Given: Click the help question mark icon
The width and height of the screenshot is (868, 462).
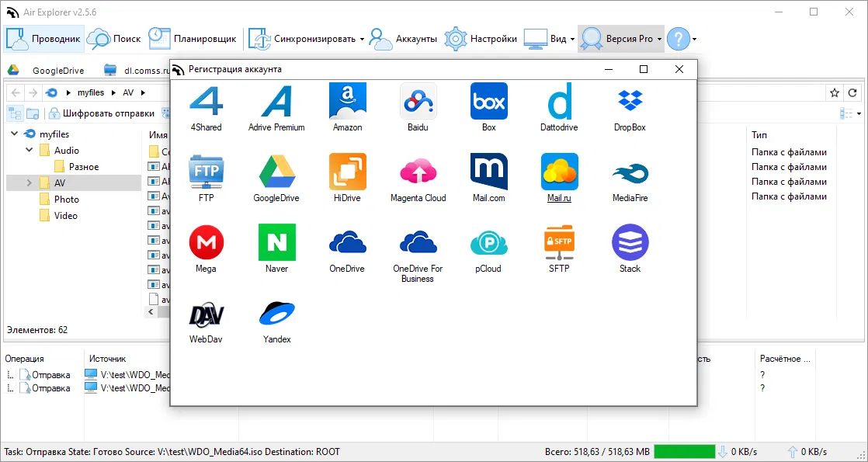Looking at the screenshot, I should [x=678, y=39].
